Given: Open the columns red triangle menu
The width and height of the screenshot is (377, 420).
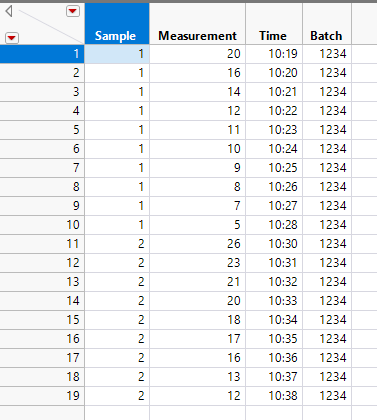Looking at the screenshot, I should [73, 11].
